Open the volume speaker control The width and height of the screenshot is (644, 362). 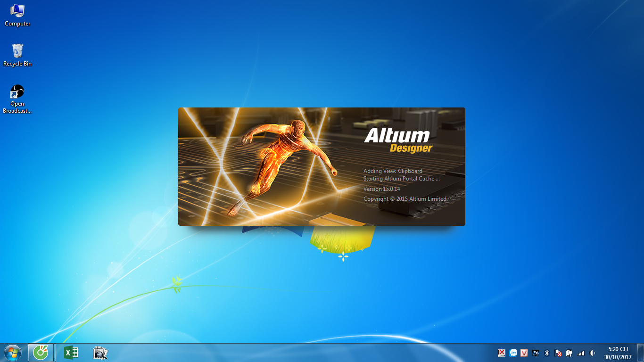[592, 353]
